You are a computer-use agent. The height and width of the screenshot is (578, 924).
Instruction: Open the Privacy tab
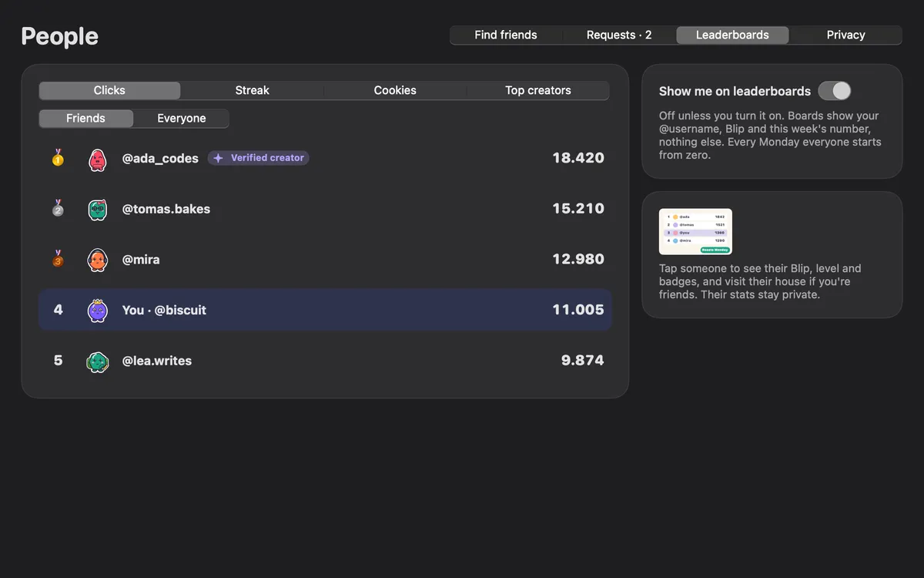[846, 35]
